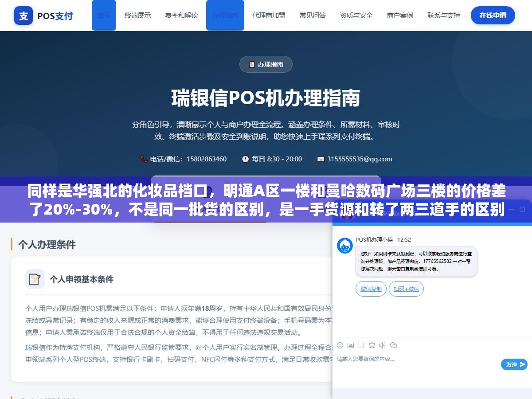Click the screenshot capture icon in chat
Image resolution: width=532 pixels, height=399 pixels.
pos(361,345)
